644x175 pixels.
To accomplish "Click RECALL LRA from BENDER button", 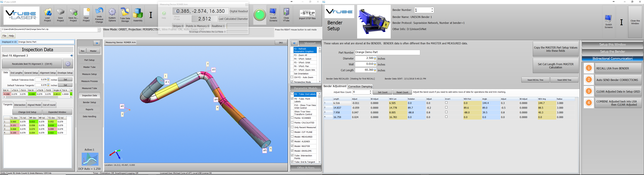I will point(617,68).
